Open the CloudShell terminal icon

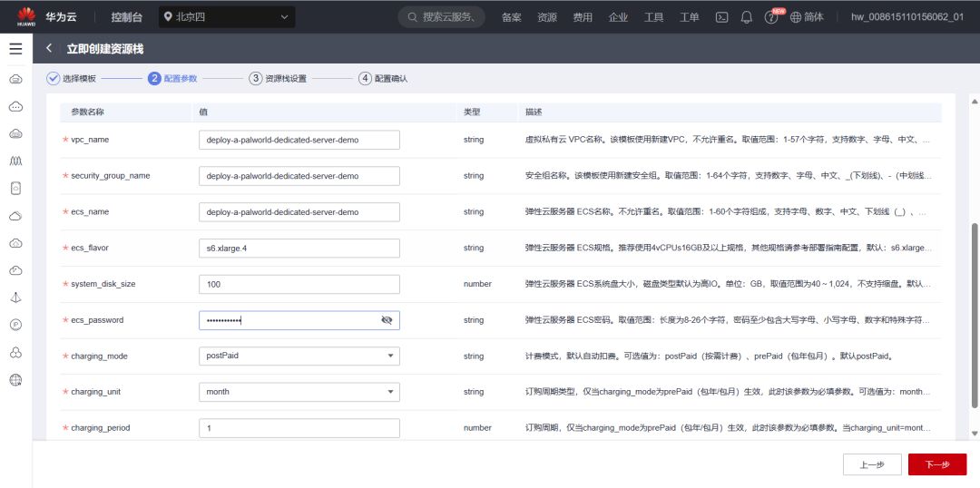pos(722,17)
